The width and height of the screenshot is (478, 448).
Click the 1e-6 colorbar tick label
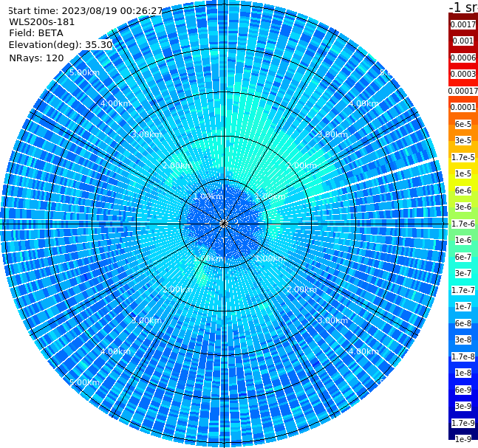(463, 240)
